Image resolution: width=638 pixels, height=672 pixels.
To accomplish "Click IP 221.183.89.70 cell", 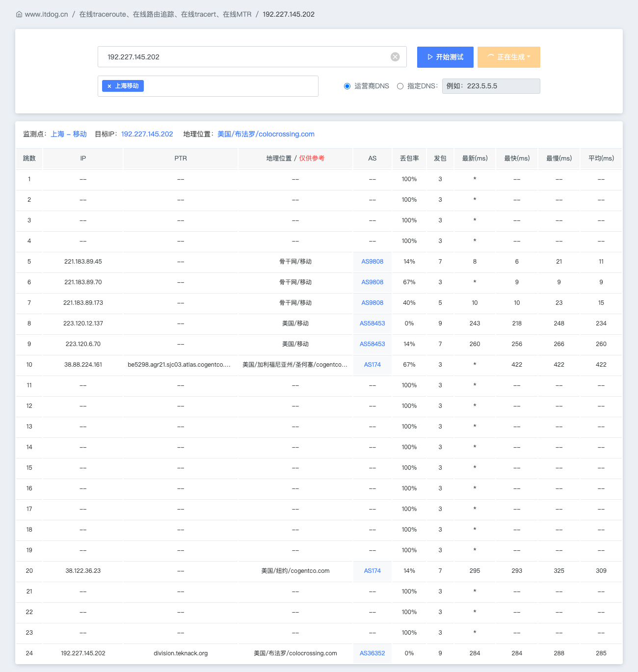I will (x=83, y=282).
